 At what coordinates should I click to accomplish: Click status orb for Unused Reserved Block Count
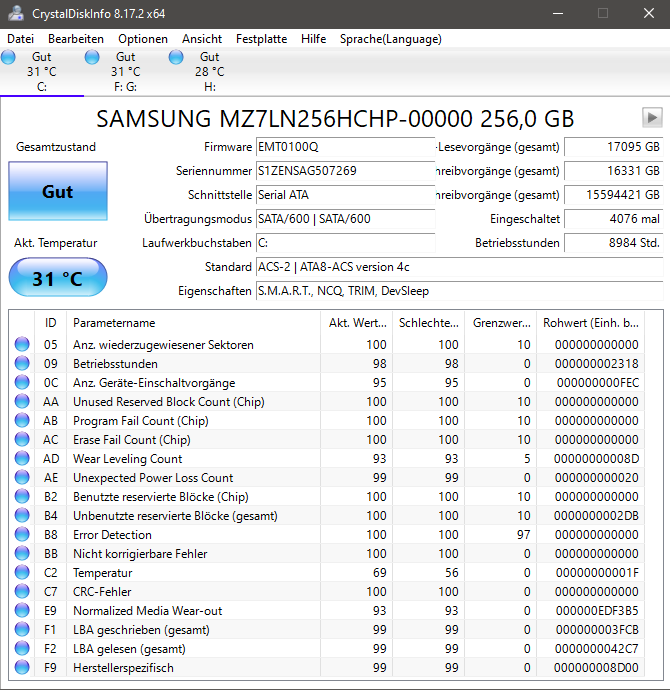22,401
